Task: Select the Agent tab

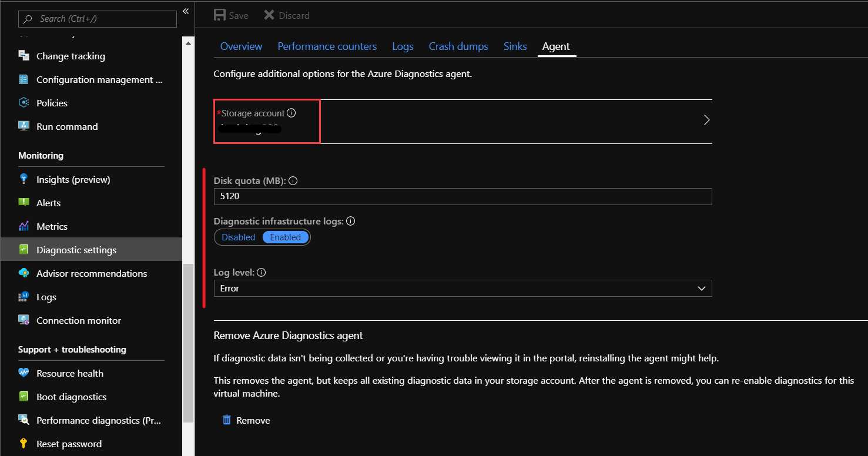Action: tap(556, 46)
